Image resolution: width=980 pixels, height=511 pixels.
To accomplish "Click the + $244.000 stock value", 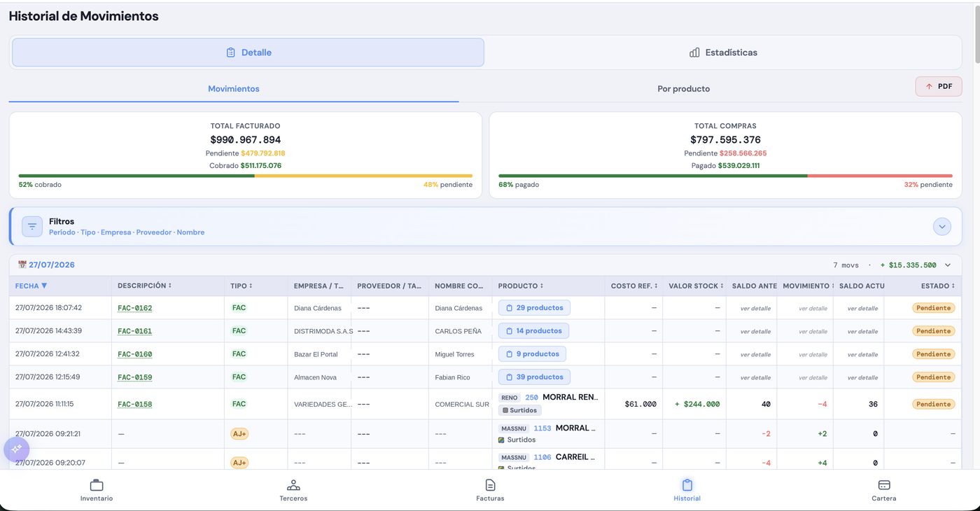I will point(696,404).
